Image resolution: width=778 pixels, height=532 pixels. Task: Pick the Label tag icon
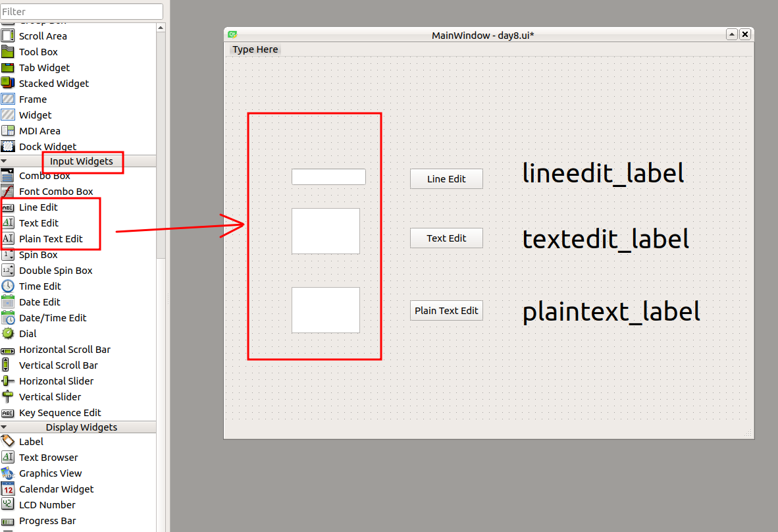tap(8, 442)
